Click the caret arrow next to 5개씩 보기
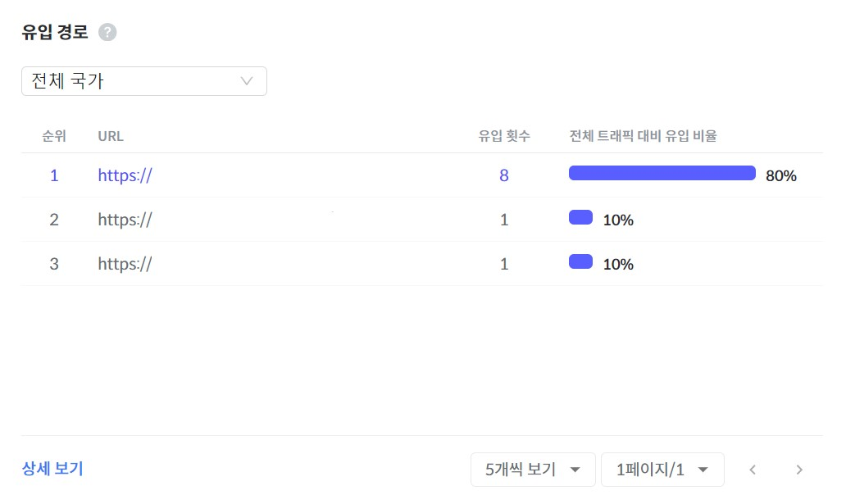Viewport: 846px width, 504px height. click(x=575, y=470)
